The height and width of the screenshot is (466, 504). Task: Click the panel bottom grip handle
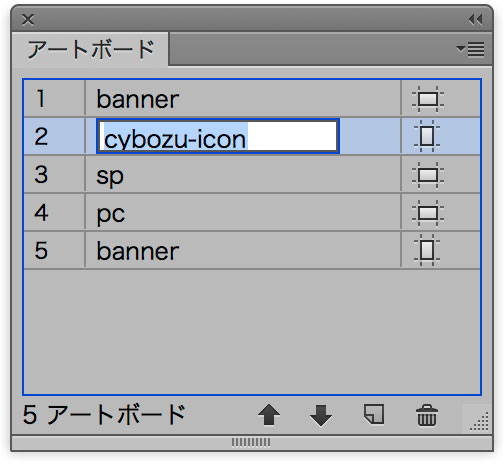[x=251, y=442]
